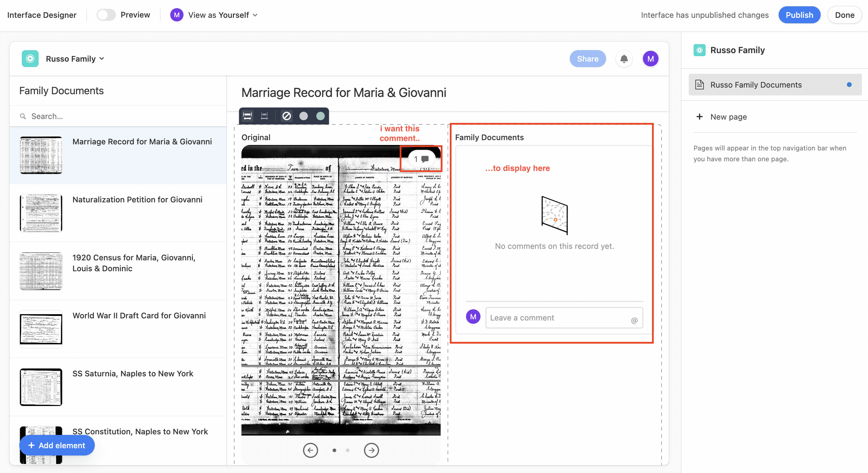Open the SS Saturnia thumbnail
The height and width of the screenshot is (473, 868).
pyautogui.click(x=41, y=387)
